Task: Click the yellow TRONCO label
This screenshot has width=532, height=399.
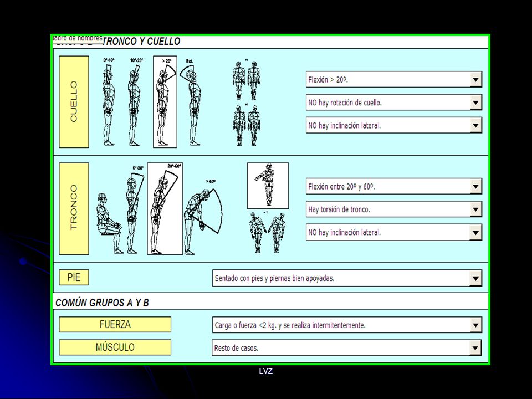Action: [x=74, y=209]
